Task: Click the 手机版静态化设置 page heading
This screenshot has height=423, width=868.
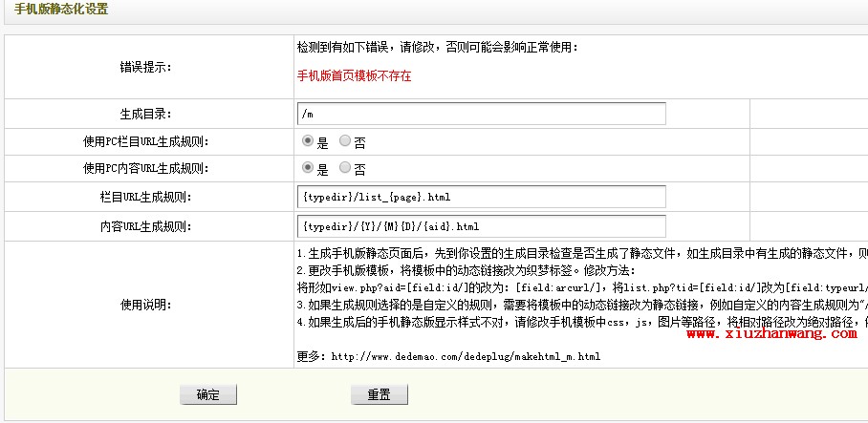Action: (x=61, y=10)
